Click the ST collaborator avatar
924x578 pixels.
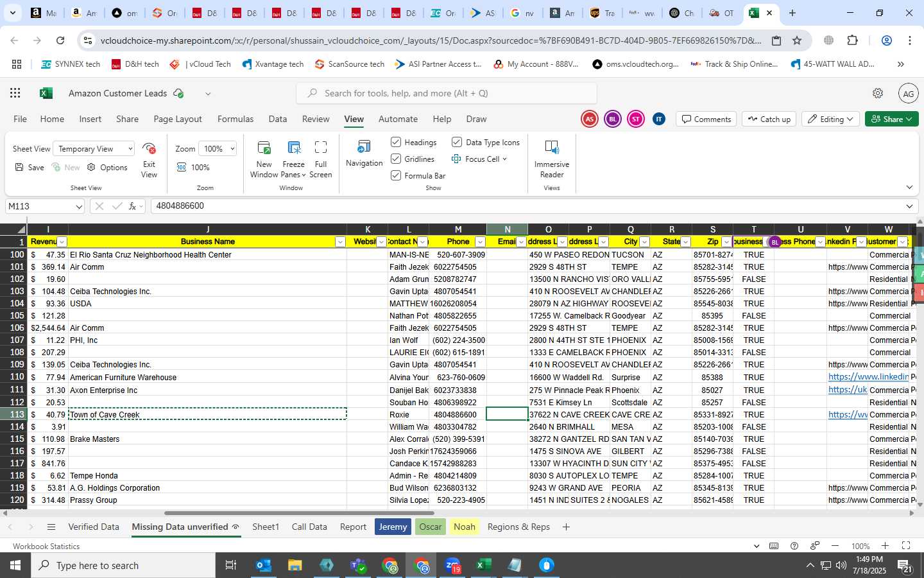635,119
